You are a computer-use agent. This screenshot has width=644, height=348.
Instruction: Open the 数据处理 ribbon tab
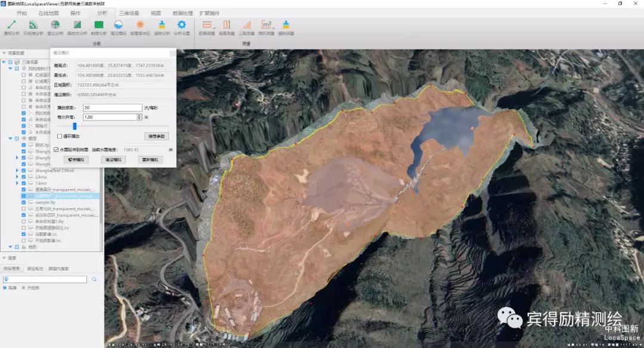click(x=182, y=13)
